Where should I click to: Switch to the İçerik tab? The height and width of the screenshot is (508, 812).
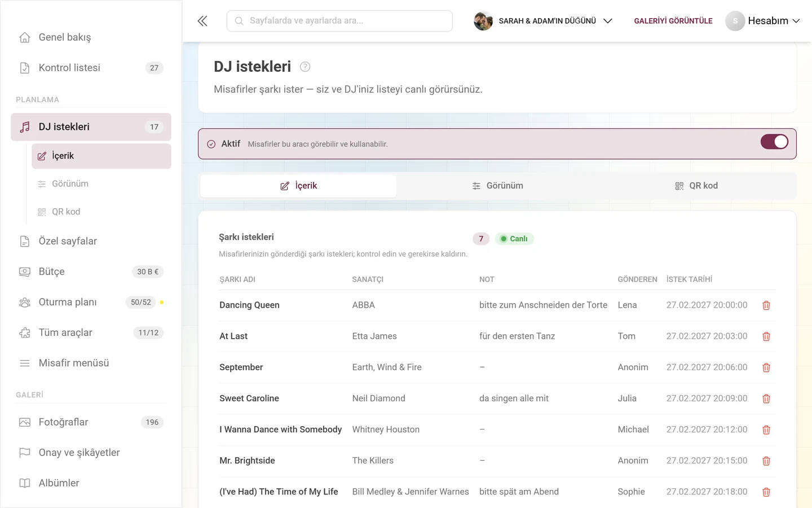coord(298,186)
